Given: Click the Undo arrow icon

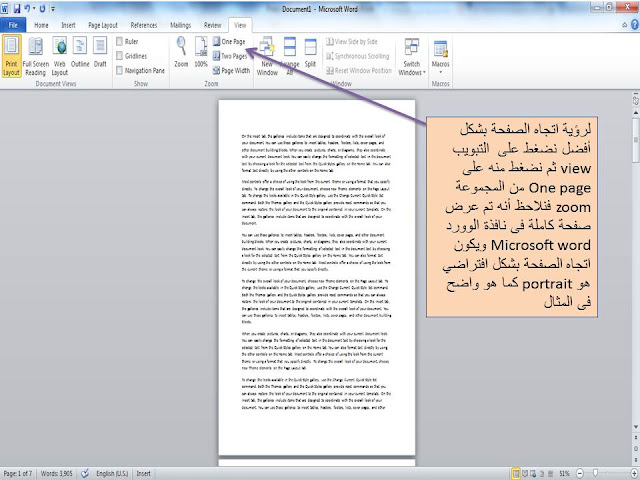Looking at the screenshot, I should (x=27, y=8).
